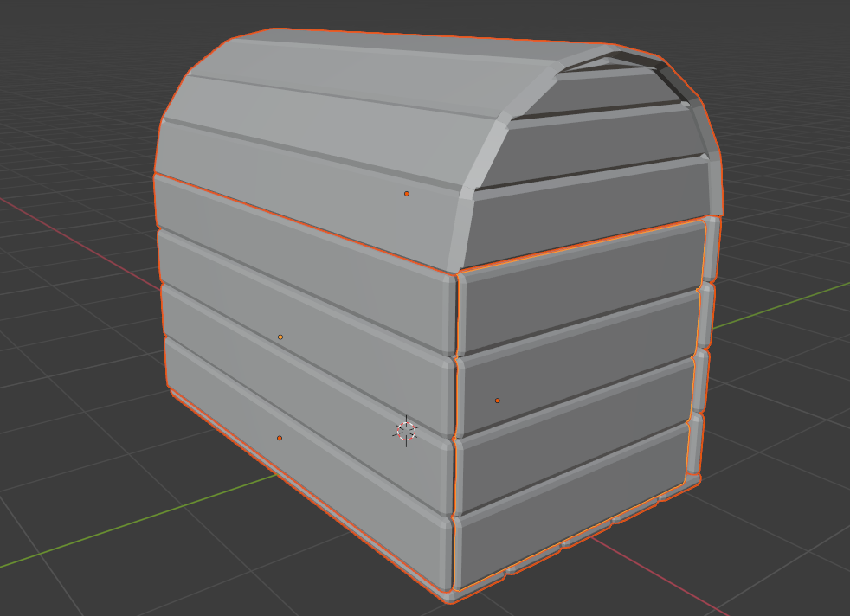Select the orange origin dot on the lid
This screenshot has width=850, height=616.
point(407,194)
